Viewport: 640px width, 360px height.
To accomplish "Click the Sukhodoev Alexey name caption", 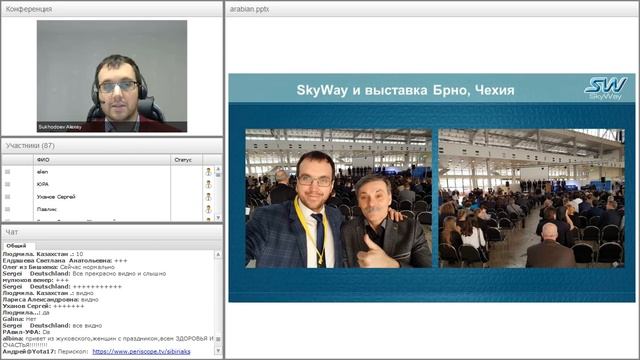I will click(x=60, y=127).
